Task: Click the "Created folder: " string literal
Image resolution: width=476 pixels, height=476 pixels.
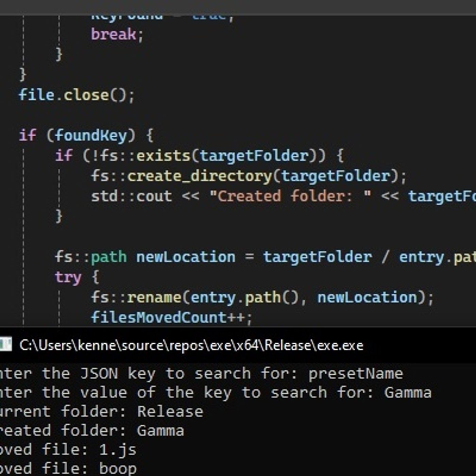Action: coord(291,196)
